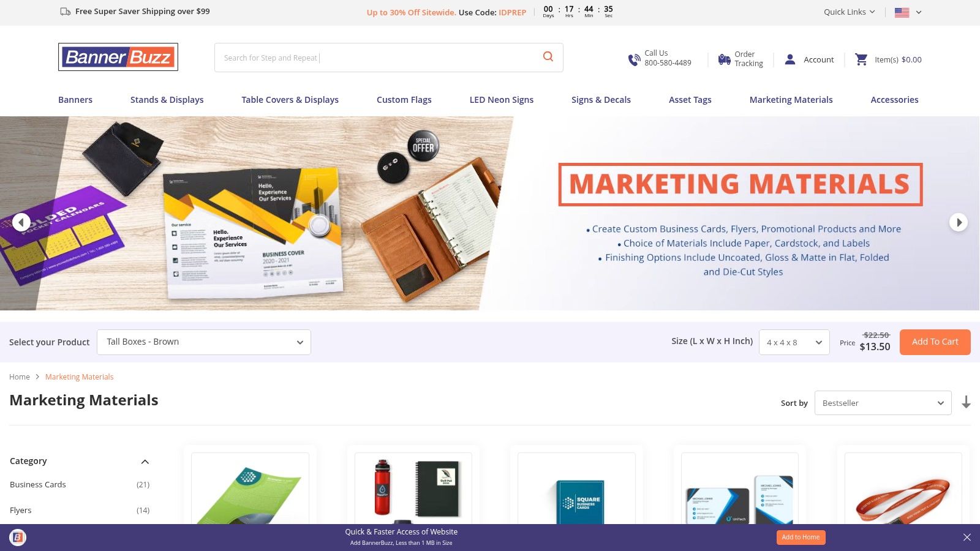Go to previous banner slide arrow
The height and width of the screenshot is (551, 980).
tap(21, 222)
